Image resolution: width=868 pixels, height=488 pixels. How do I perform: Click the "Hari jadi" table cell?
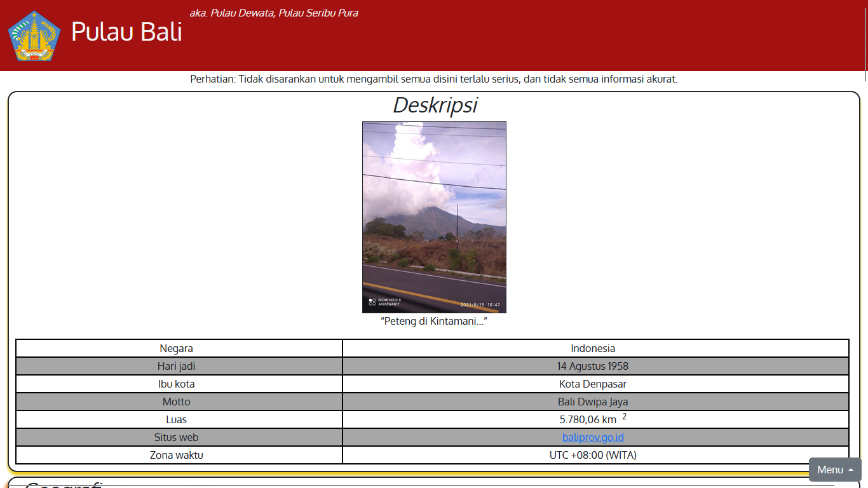(x=179, y=366)
